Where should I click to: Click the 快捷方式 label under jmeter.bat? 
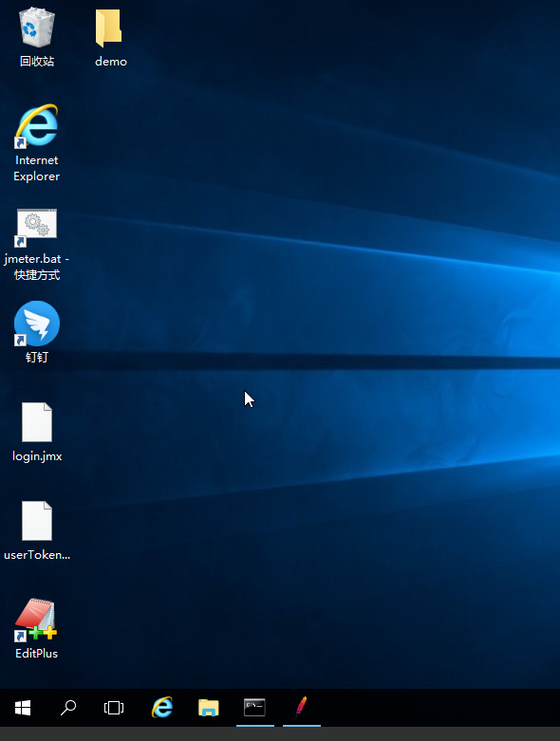pyautogui.click(x=37, y=274)
